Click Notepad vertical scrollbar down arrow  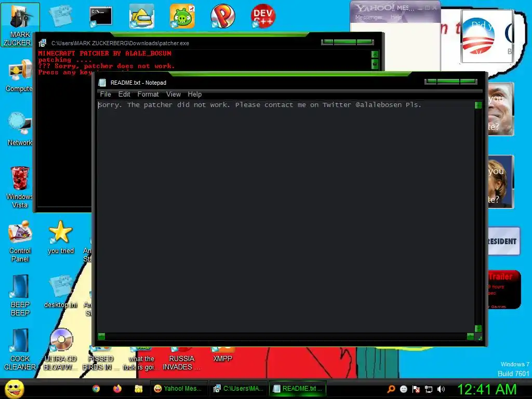click(478, 328)
